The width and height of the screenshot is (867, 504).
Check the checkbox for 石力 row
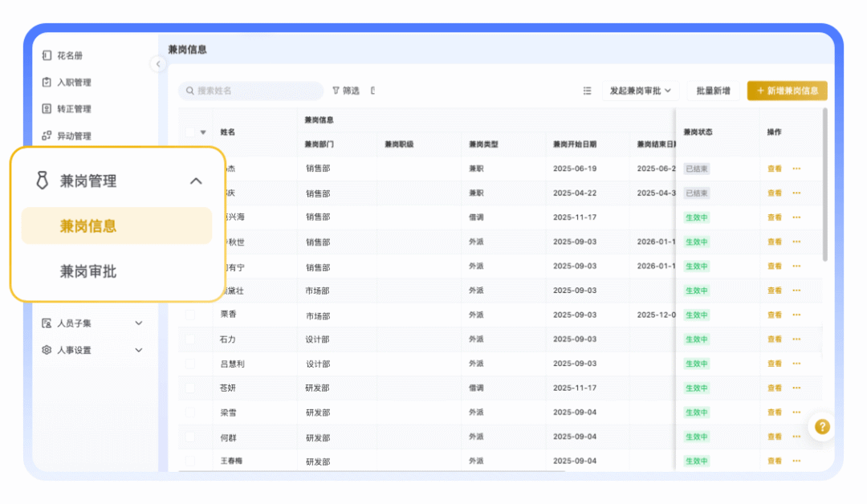[x=190, y=339]
